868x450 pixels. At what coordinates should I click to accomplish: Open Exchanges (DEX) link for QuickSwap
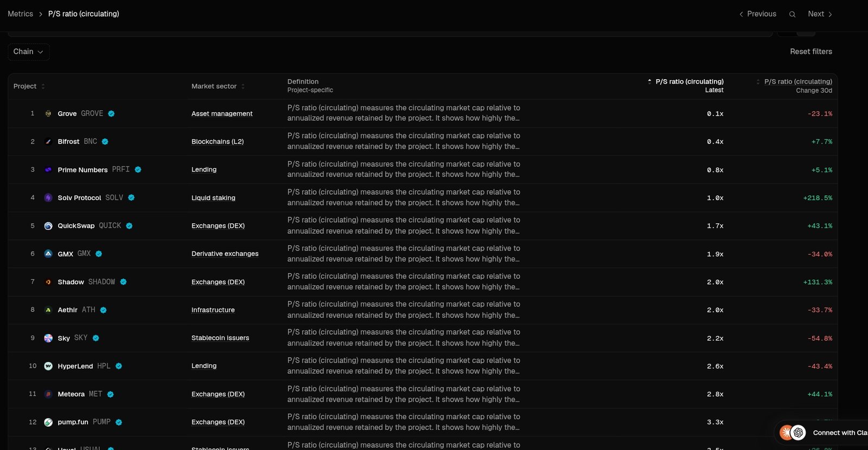218,226
